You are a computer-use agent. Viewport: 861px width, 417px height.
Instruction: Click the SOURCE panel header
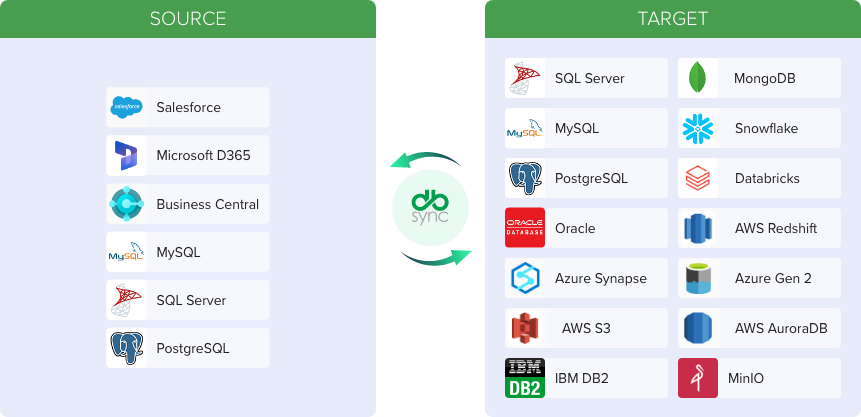pyautogui.click(x=188, y=19)
